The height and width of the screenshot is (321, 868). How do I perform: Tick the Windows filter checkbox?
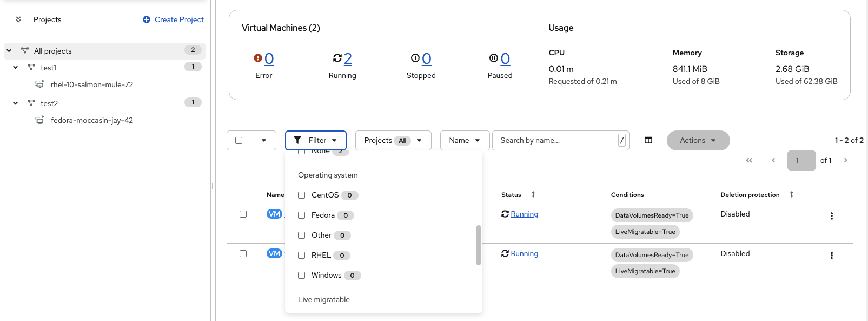pyautogui.click(x=302, y=276)
